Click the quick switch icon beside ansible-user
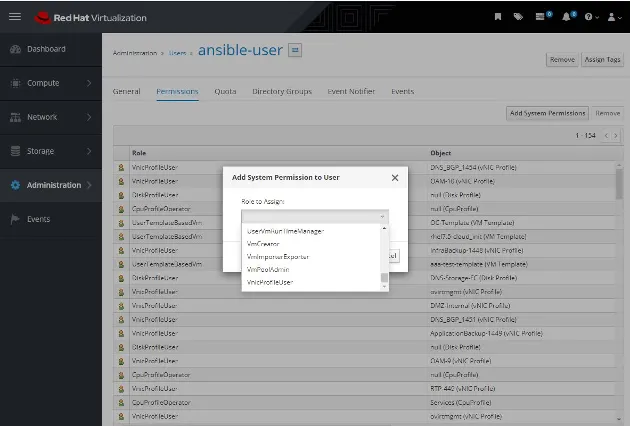630x426 pixels. click(x=295, y=50)
